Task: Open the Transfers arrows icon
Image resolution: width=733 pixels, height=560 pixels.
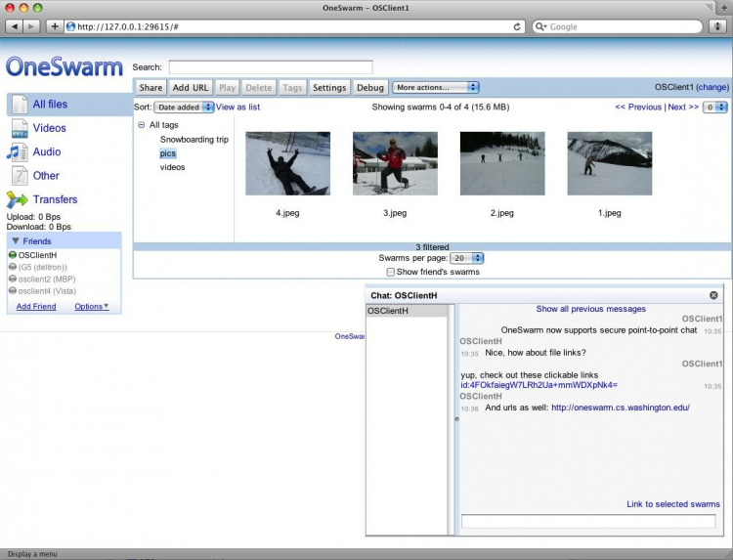Action: point(19,199)
